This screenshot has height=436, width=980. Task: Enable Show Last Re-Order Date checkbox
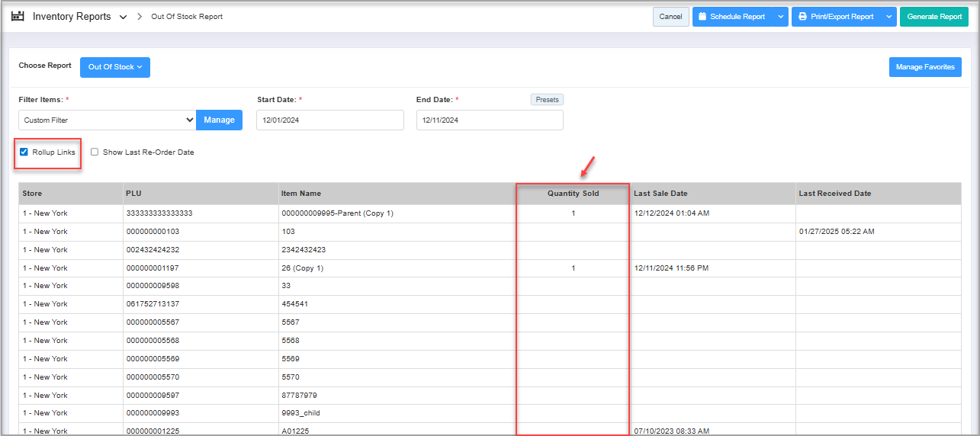tap(95, 152)
